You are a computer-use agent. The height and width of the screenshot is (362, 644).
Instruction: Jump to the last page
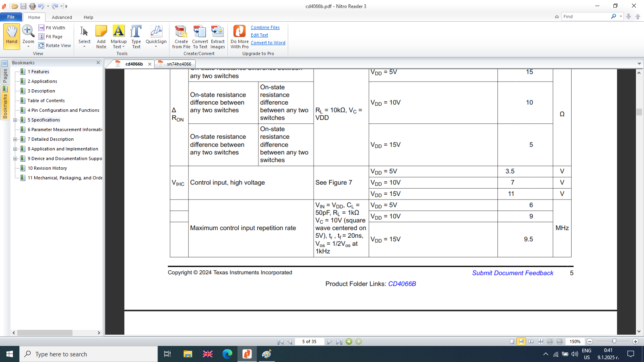pyautogui.click(x=339, y=341)
